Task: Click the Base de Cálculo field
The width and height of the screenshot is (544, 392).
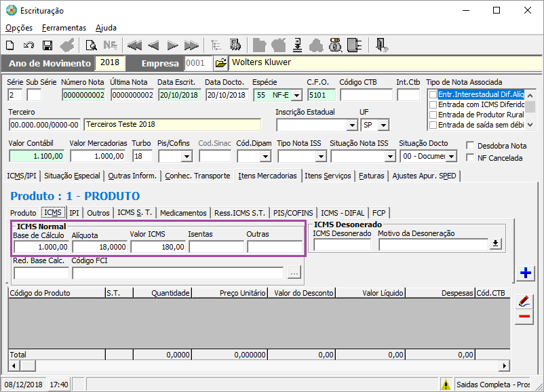Action: pyautogui.click(x=41, y=247)
